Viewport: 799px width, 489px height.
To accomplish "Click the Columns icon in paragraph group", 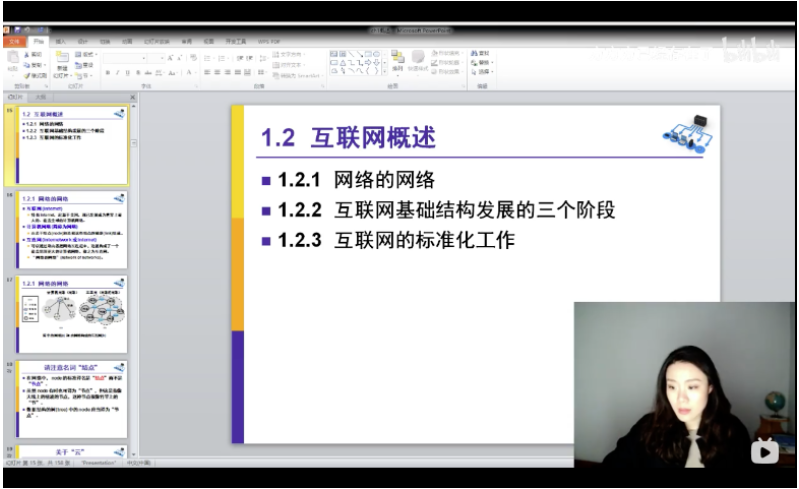I will pyautogui.click(x=262, y=72).
